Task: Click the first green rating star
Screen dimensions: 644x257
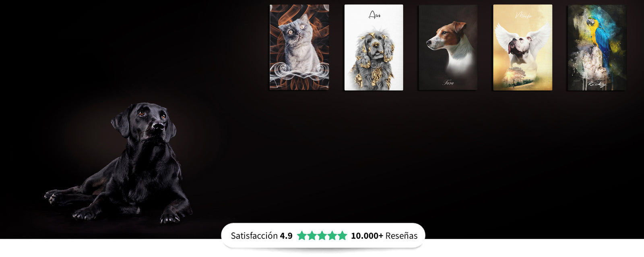Action: point(302,236)
